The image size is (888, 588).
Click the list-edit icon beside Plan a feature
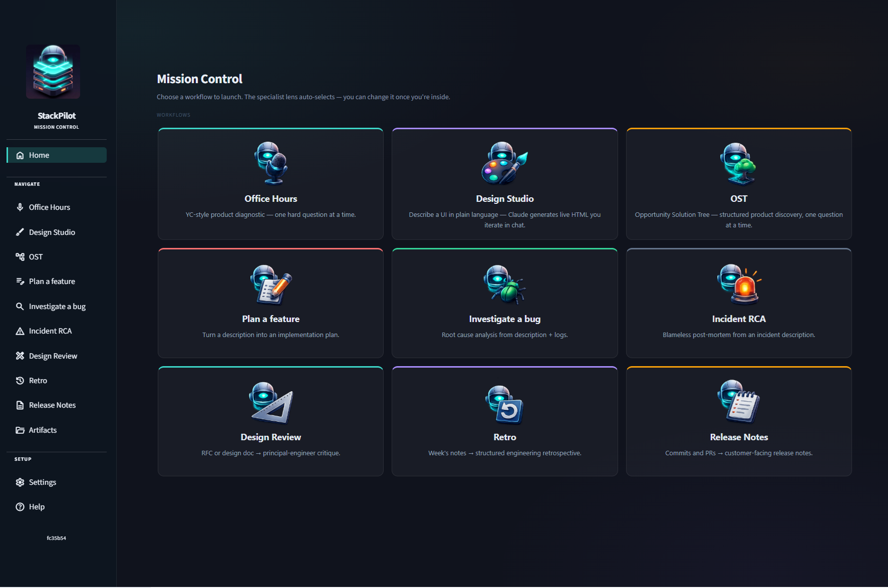(20, 281)
